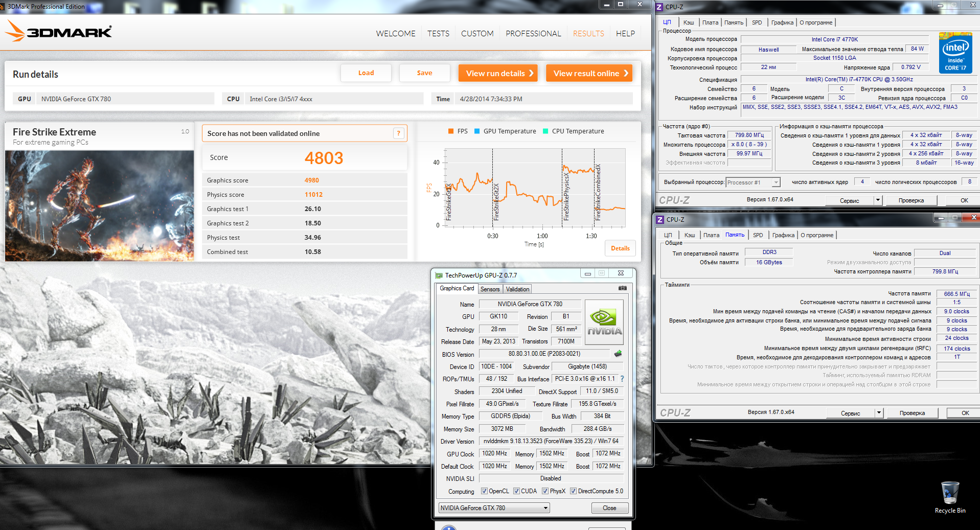Click the Load button in Run details

pyautogui.click(x=366, y=73)
